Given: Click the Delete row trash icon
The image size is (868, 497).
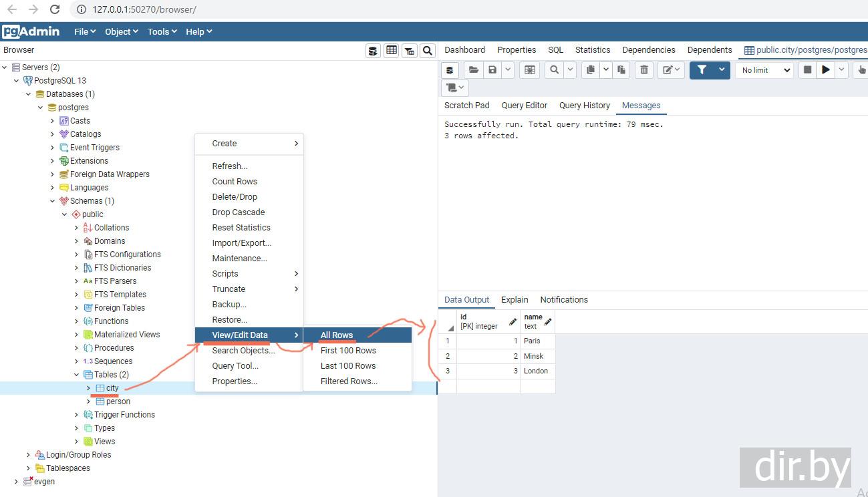Looking at the screenshot, I should (x=643, y=70).
